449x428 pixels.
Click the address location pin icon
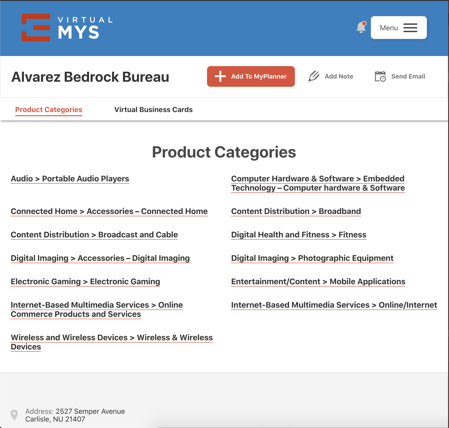click(14, 415)
